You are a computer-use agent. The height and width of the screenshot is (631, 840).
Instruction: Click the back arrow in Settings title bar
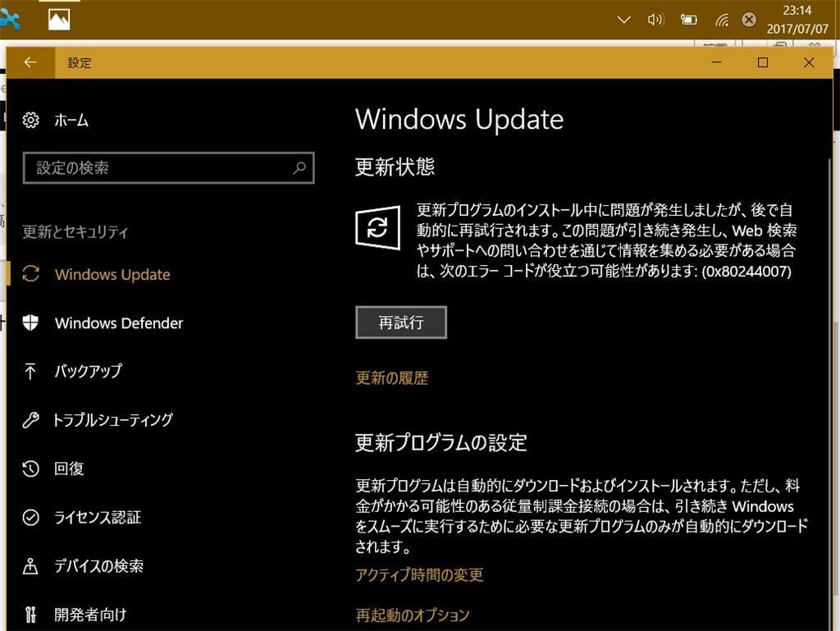tap(30, 62)
